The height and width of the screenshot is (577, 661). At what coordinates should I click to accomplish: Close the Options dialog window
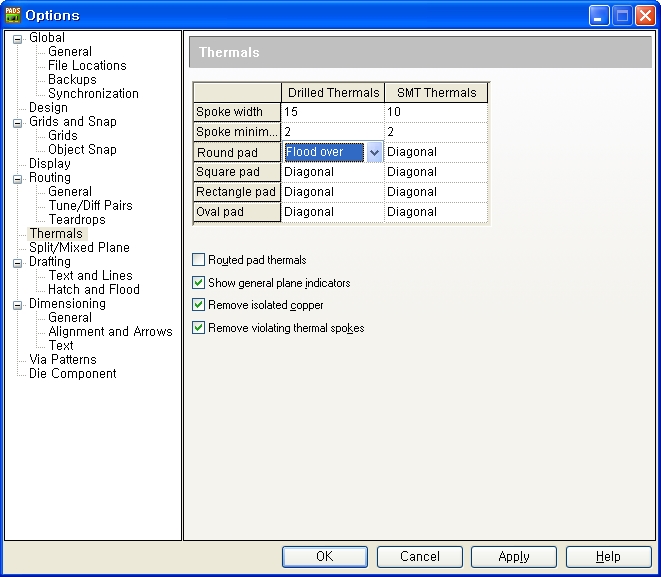pos(645,16)
